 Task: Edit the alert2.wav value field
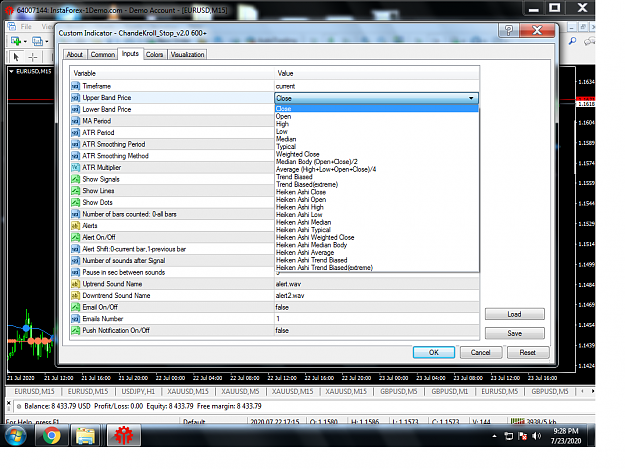[377, 295]
